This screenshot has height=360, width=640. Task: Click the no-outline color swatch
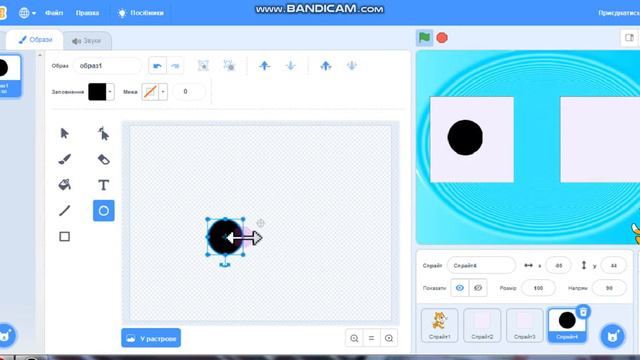[x=150, y=92]
